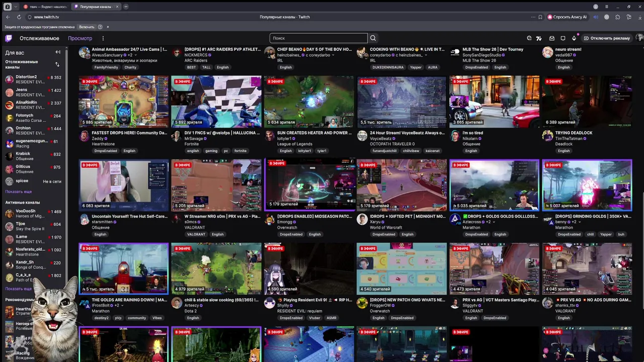
Task: Switch to the Отслеживаемое tab
Action: [39, 38]
